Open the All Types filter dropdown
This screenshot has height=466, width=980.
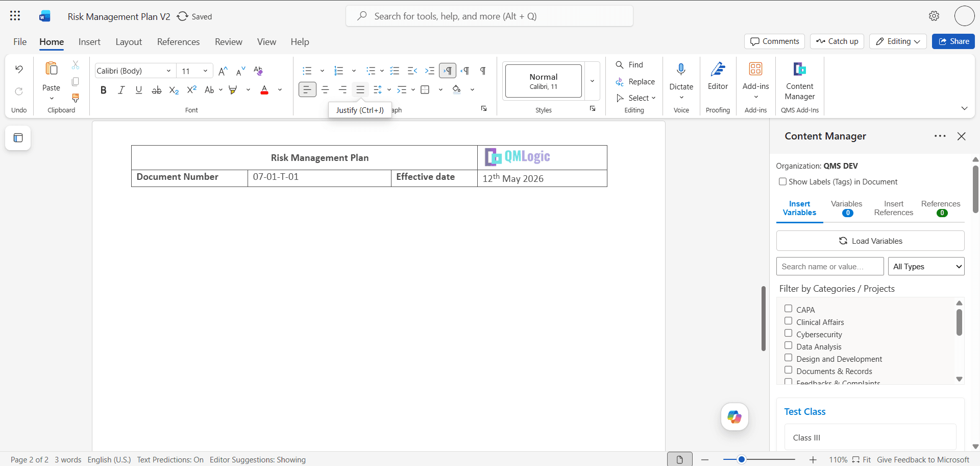(926, 266)
